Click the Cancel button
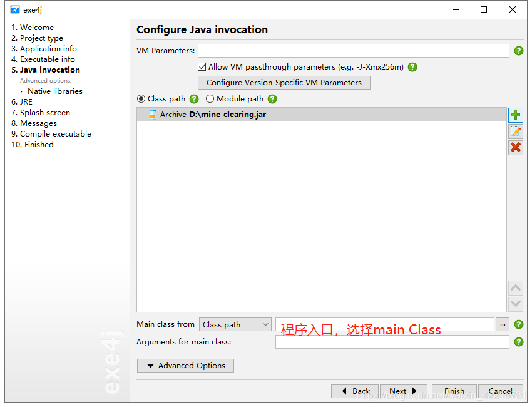Viewport: 532px width, 407px height. point(501,391)
